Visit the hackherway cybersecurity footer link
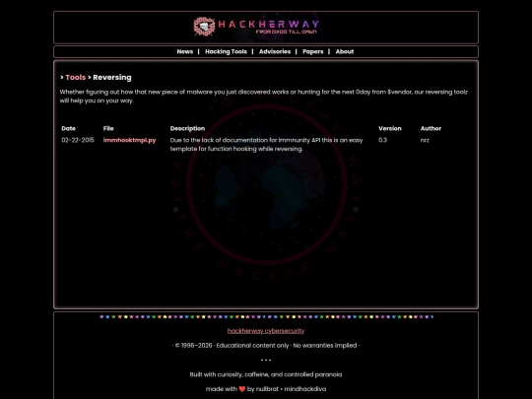Image resolution: width=532 pixels, height=399 pixels. (266, 331)
